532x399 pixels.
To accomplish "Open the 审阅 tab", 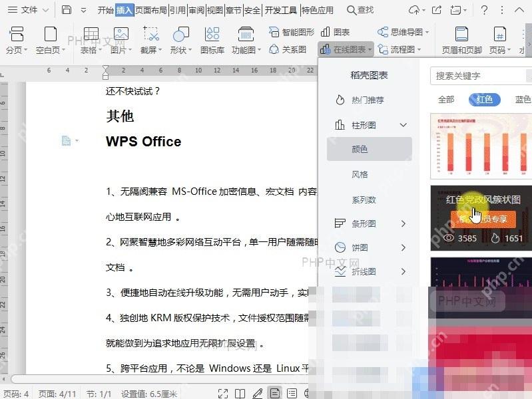I will tap(196, 11).
